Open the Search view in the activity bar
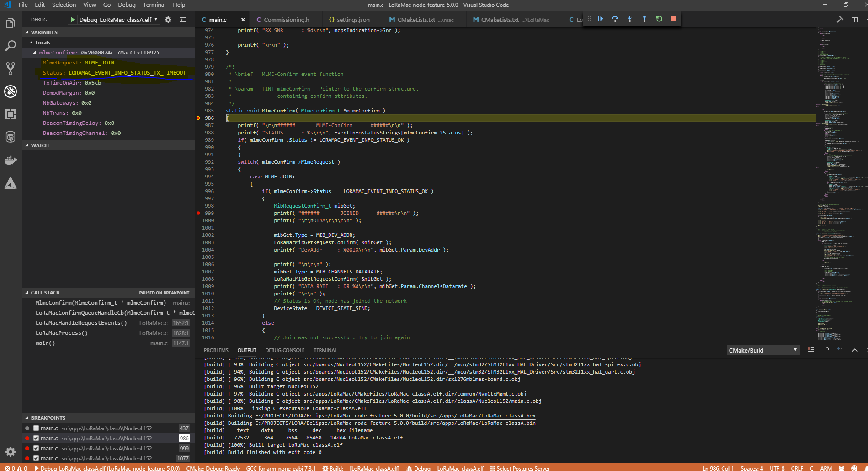868x471 pixels. coord(11,45)
